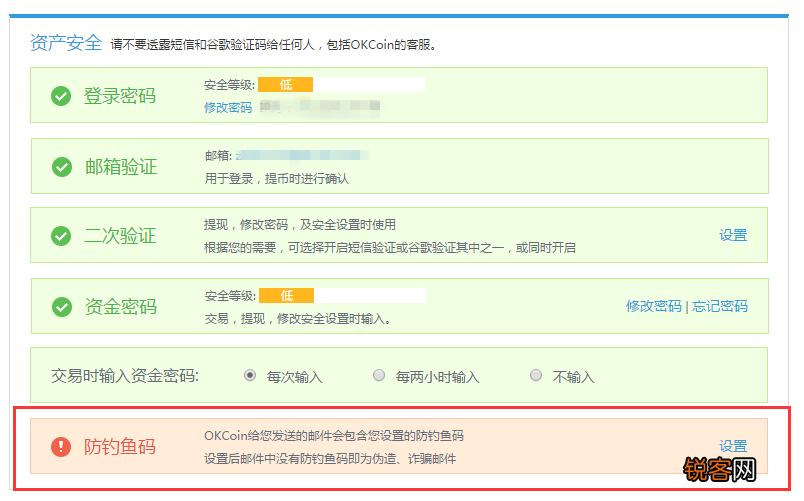Select the 每两小时输入 radio option
Image resolution: width=804 pixels, height=501 pixels.
[x=379, y=375]
